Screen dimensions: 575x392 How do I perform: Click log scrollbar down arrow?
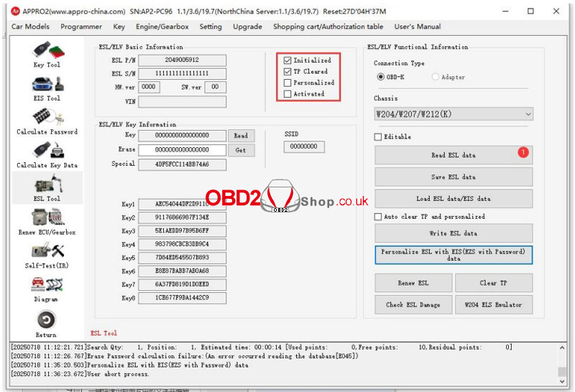tap(562, 381)
